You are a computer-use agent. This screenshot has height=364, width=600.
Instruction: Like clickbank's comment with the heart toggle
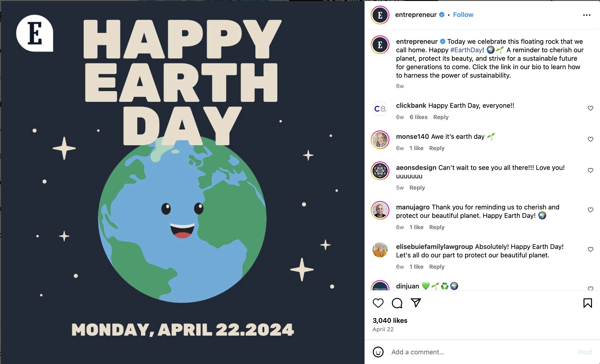(x=590, y=108)
